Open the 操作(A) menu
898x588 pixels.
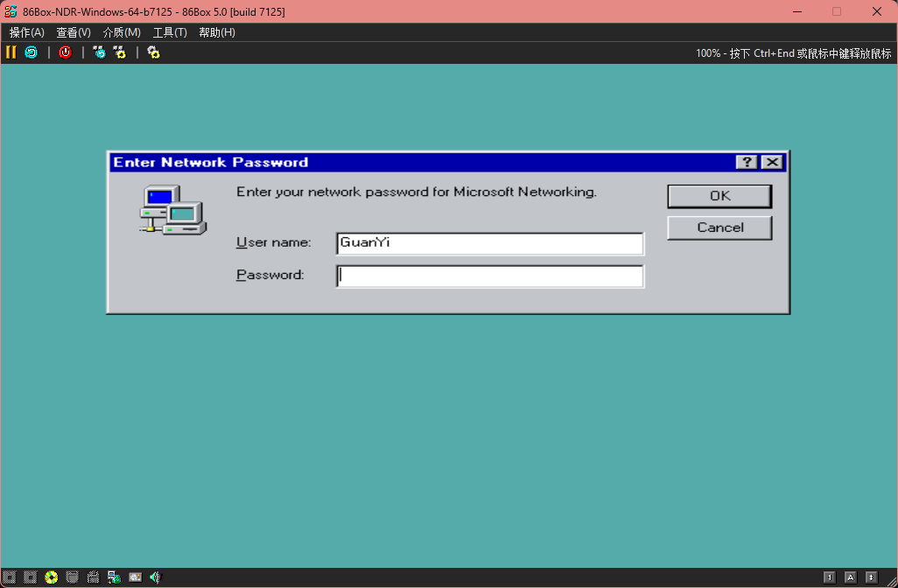click(27, 32)
